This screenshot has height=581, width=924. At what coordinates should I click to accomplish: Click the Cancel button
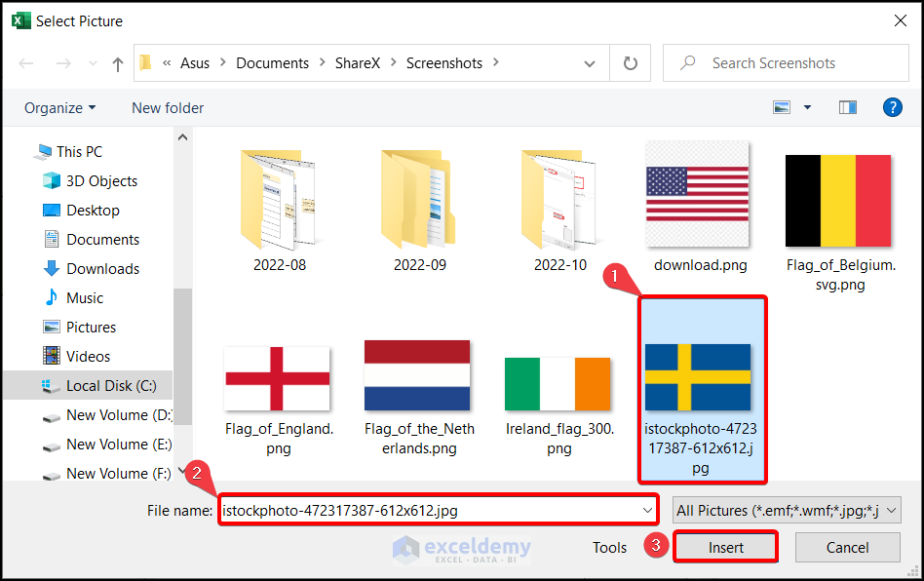pos(847,548)
